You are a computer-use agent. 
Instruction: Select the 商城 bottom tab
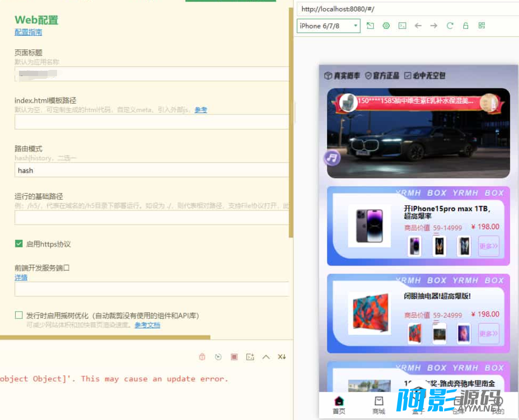[x=379, y=405]
